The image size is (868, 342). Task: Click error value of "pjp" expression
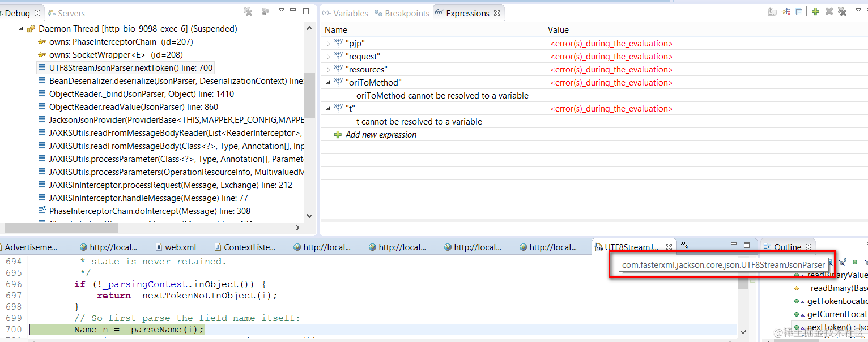(612, 44)
